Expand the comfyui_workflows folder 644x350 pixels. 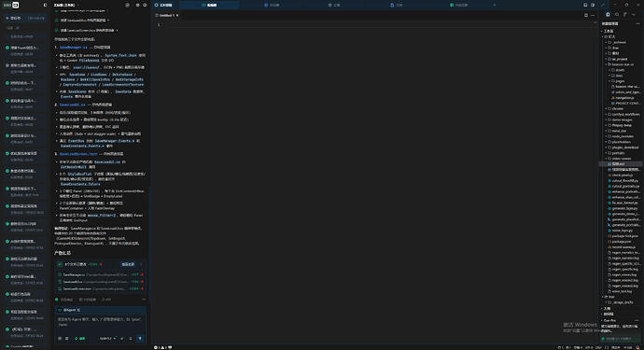click(622, 114)
